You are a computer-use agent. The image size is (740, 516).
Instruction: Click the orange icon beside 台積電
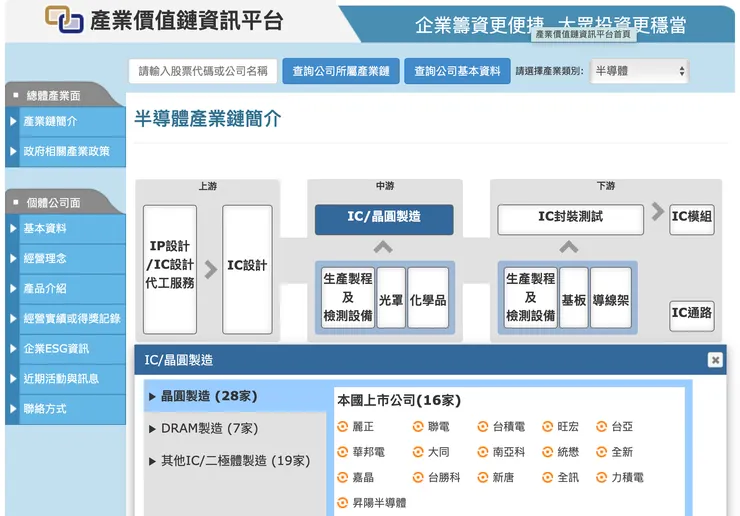point(482,427)
